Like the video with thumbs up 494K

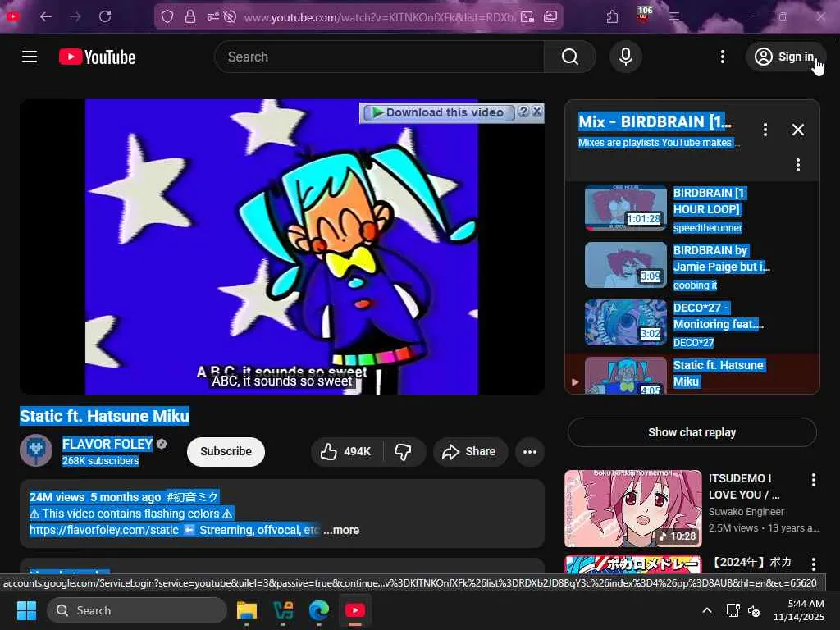(x=346, y=452)
